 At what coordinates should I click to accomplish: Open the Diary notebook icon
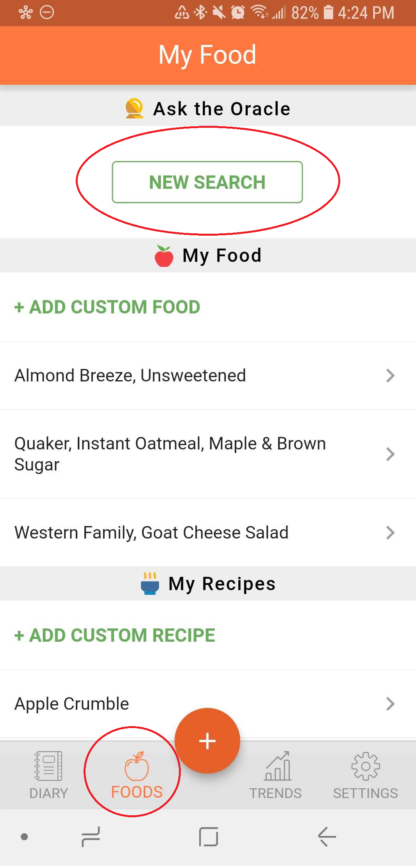click(48, 766)
